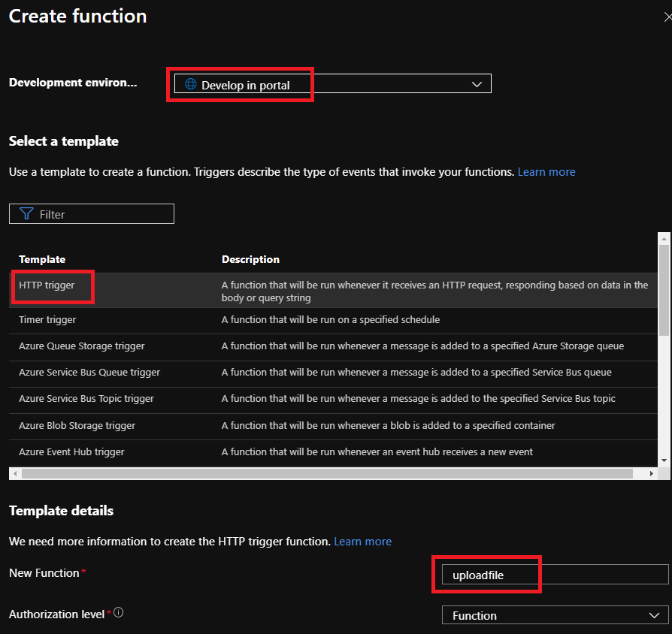Click the Queue Storage trigger description
Image resolution: width=672 pixels, height=634 pixels.
[422, 346]
